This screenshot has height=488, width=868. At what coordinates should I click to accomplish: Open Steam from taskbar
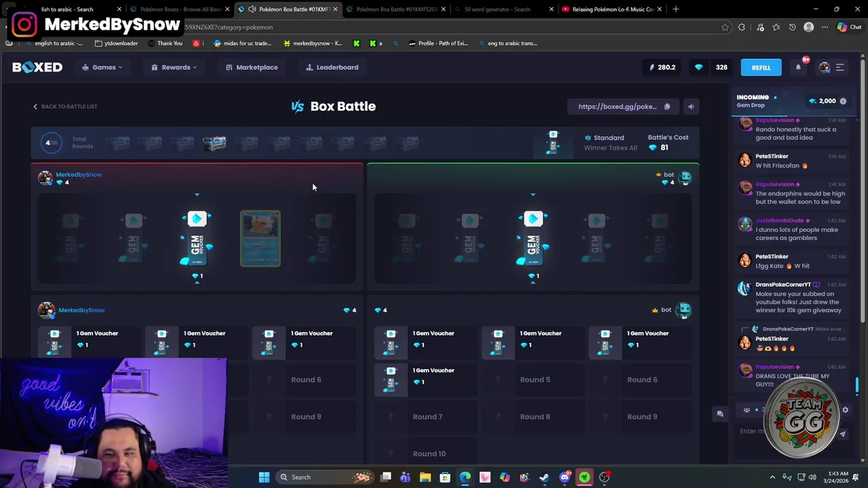545,477
